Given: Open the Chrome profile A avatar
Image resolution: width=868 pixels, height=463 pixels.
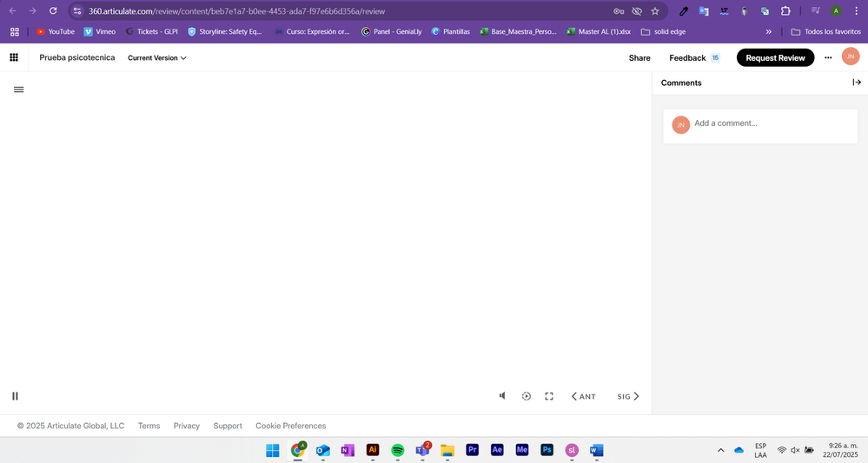Looking at the screenshot, I should tap(836, 11).
